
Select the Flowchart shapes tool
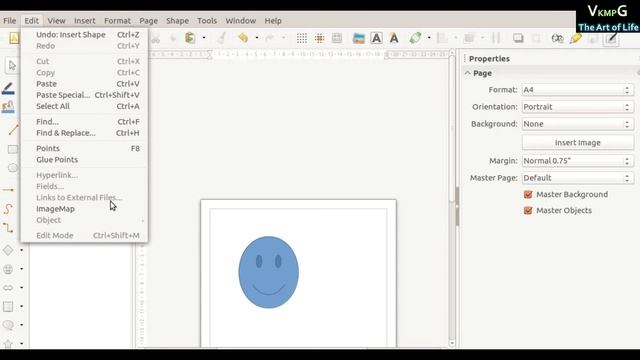point(8,306)
